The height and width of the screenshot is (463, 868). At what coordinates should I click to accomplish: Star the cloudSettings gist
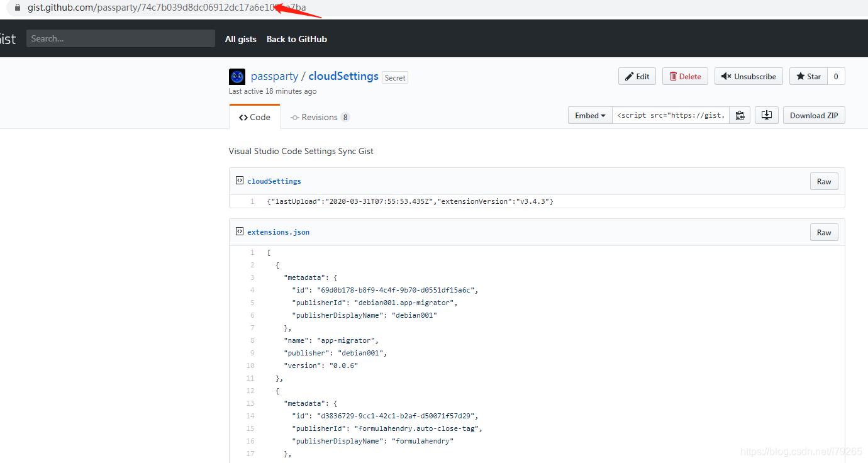808,76
